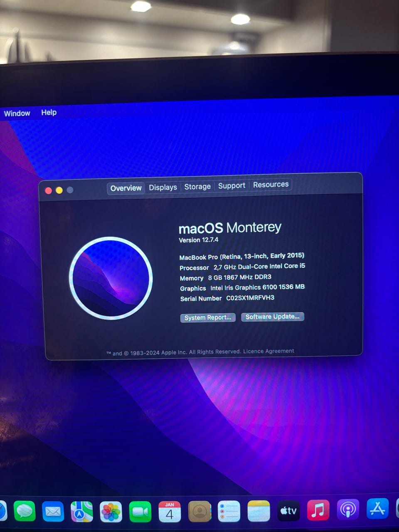
Task: Open the Window menu
Action: (17, 113)
